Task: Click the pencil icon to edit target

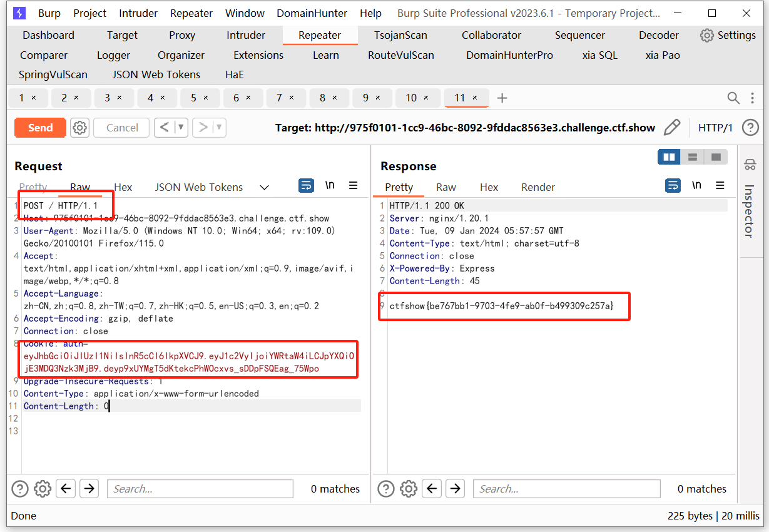Action: [x=672, y=128]
